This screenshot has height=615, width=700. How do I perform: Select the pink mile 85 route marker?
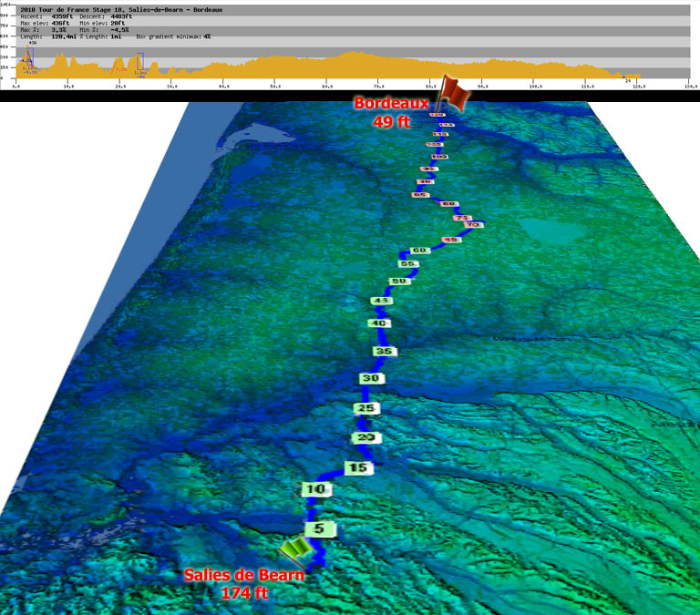point(420,195)
